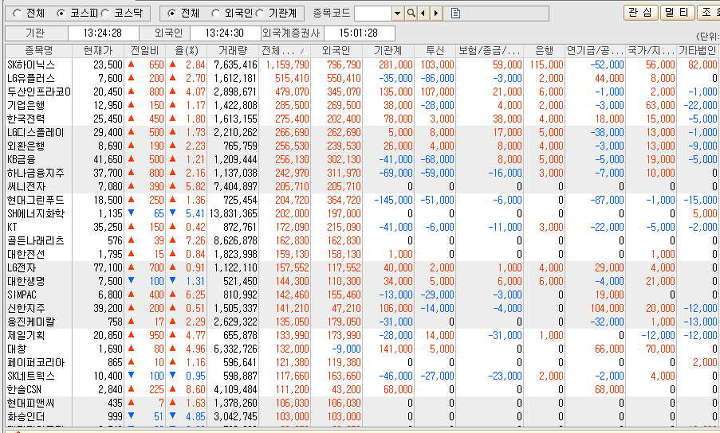The height and width of the screenshot is (433, 720).
Task: Select the 전체 investor radio beside 외국인
Action: (171, 13)
